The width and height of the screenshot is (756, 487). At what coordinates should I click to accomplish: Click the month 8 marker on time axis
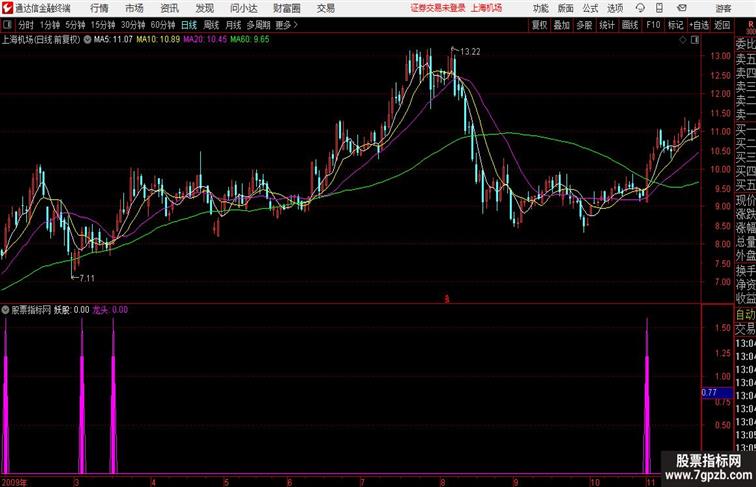(x=442, y=482)
